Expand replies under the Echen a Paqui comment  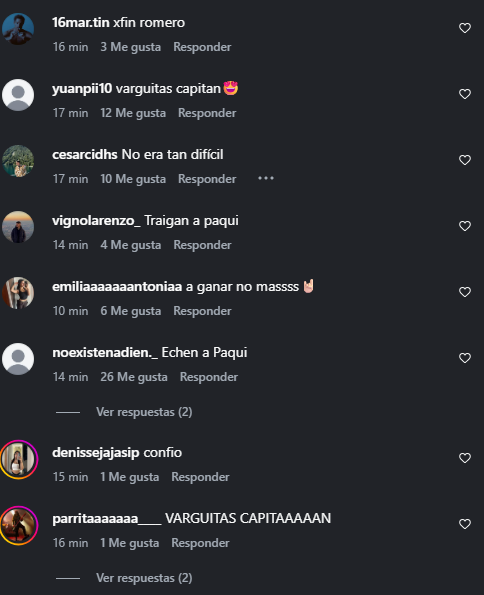pos(144,412)
